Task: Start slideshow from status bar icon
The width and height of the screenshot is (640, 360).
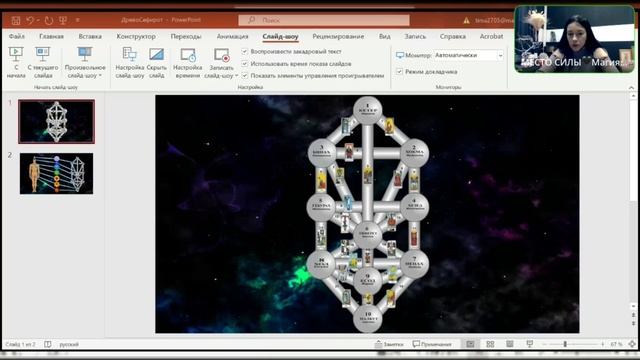Action: [530, 344]
